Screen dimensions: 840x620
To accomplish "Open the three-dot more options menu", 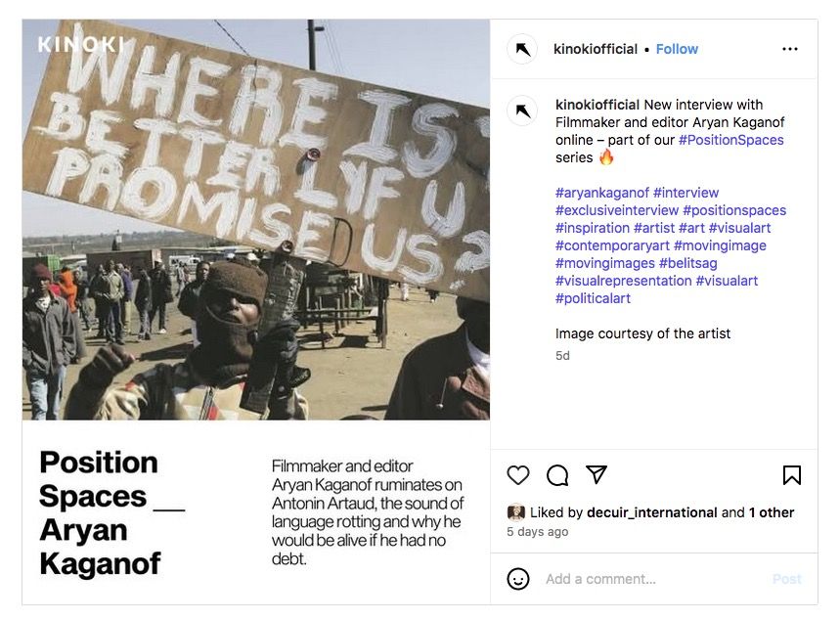I will 790,49.
